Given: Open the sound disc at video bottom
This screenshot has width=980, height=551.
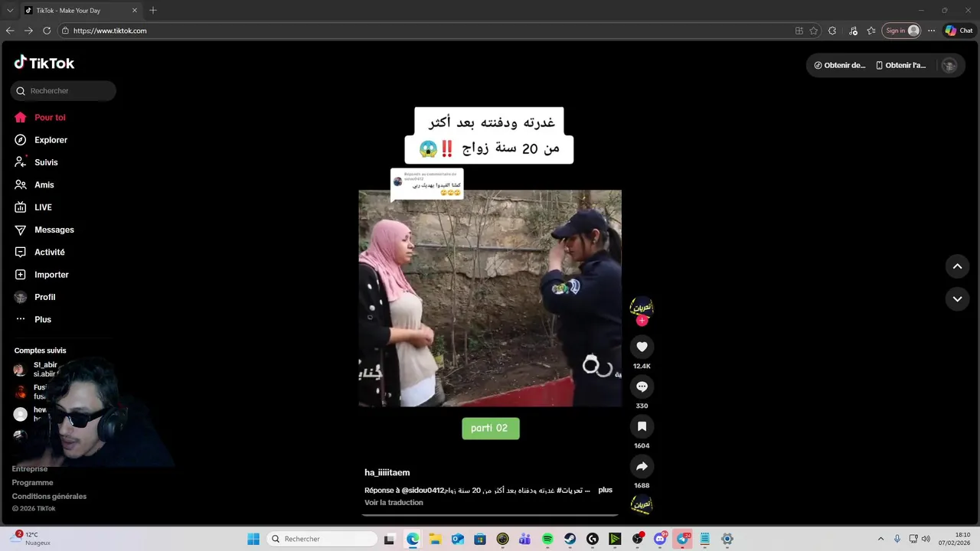Looking at the screenshot, I should pos(642,504).
